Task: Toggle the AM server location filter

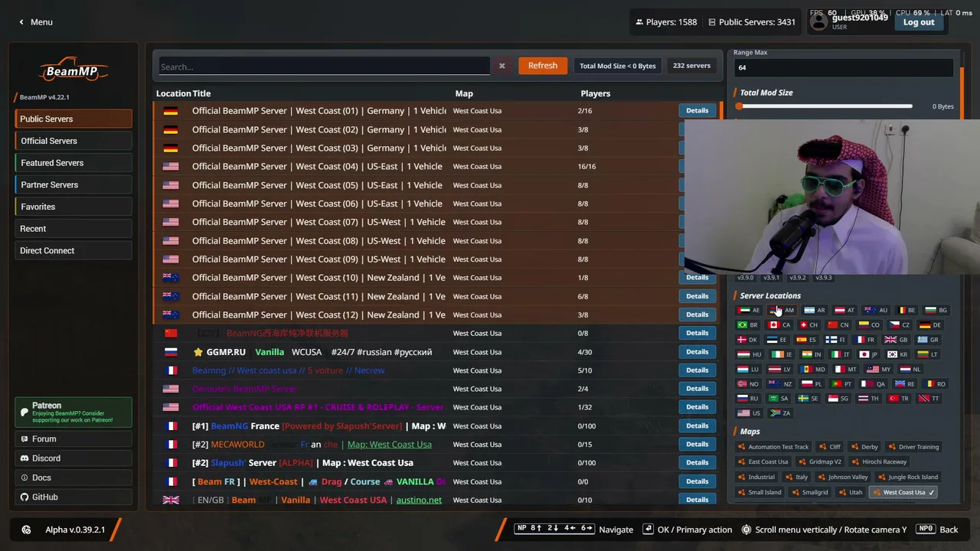Action: pos(782,311)
